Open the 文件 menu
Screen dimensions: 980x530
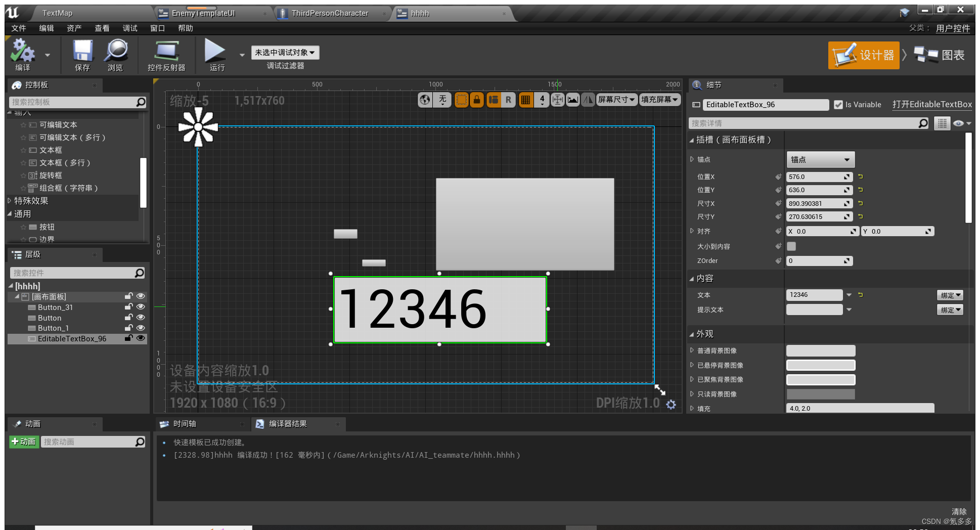[x=19, y=28]
